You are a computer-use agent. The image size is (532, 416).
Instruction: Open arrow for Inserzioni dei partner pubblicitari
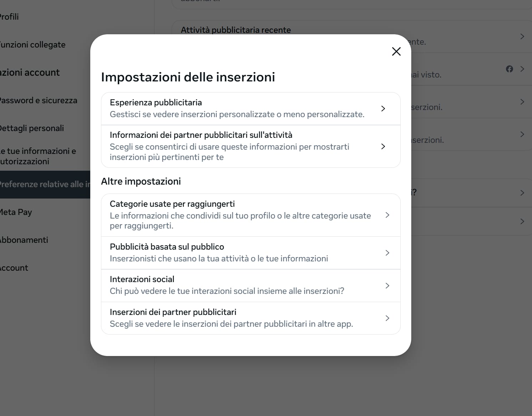click(x=387, y=318)
